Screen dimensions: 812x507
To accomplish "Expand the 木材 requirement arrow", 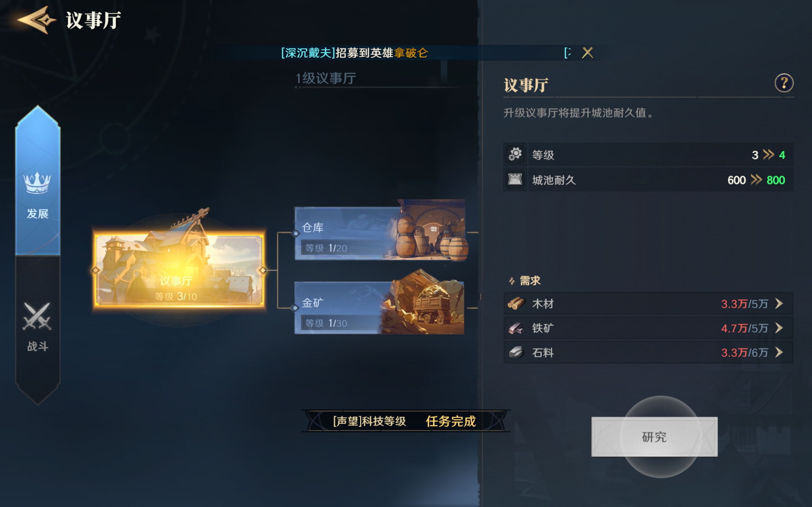I will [x=779, y=304].
